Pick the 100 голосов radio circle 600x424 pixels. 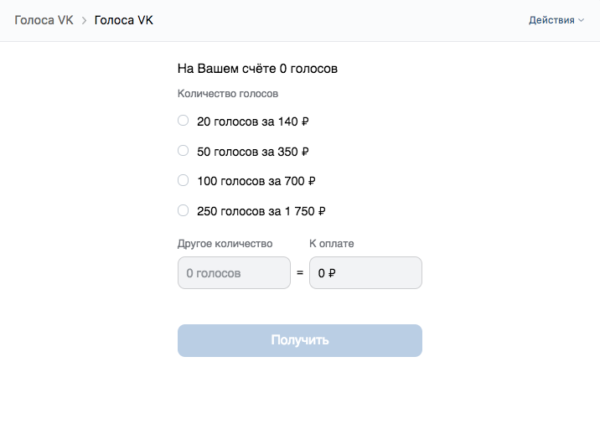pos(183,181)
